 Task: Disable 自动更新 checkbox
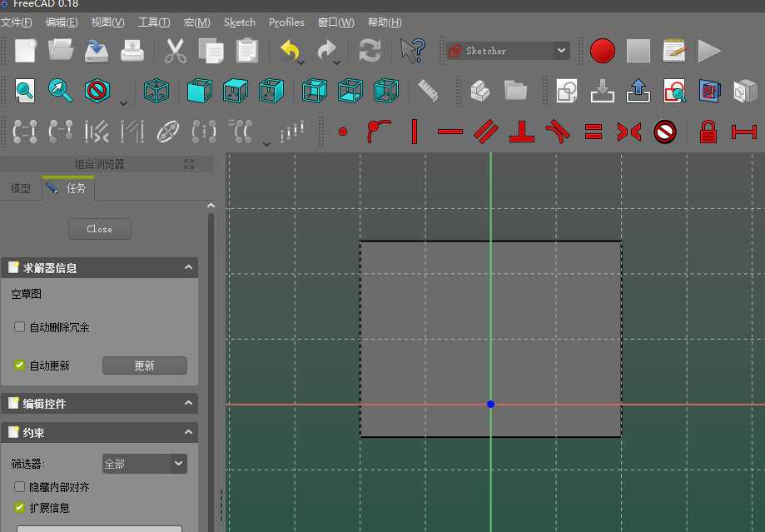[19, 365]
